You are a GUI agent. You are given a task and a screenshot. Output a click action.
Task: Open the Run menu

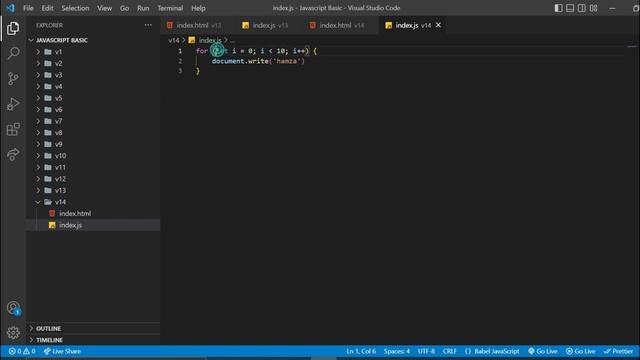tap(143, 8)
